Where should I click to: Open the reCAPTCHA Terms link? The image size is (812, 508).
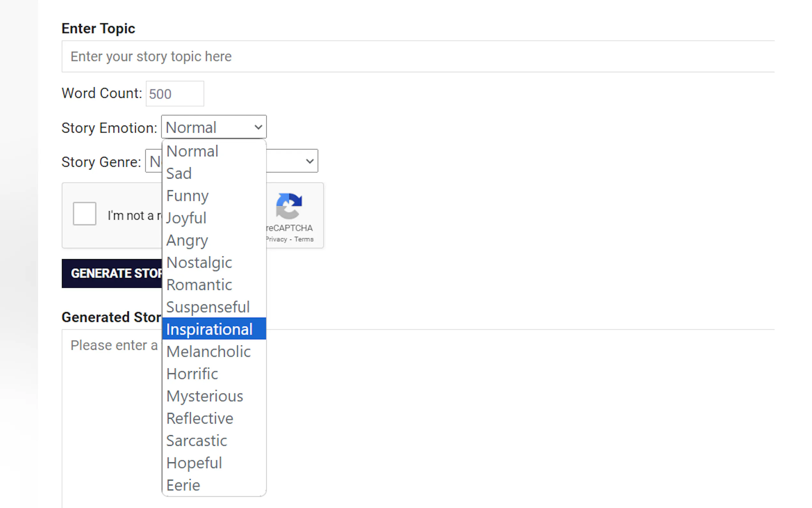[304, 240]
